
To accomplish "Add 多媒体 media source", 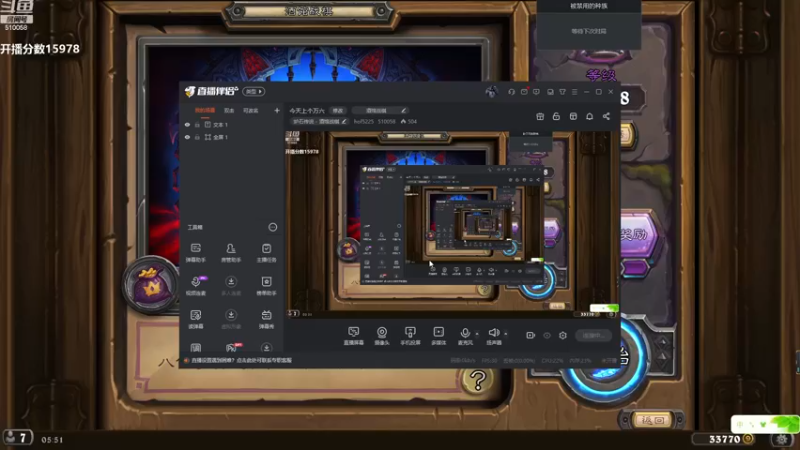I will (438, 336).
